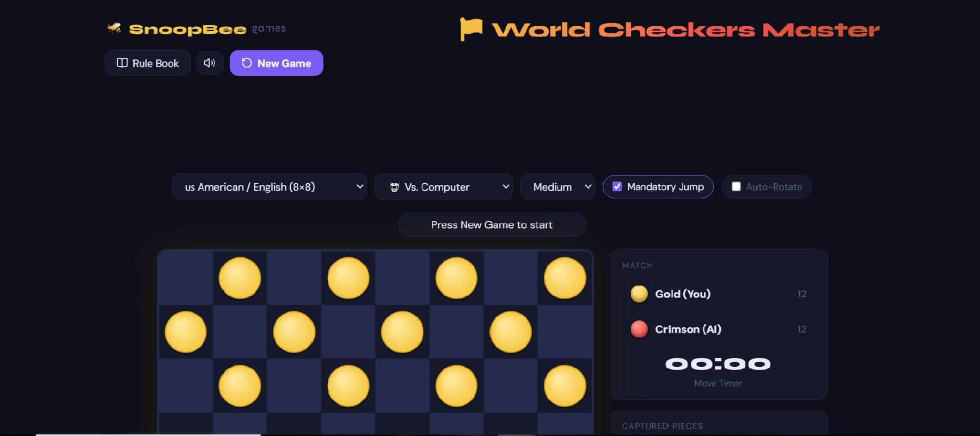Click the 'Press New Game to start' status
The image size is (980, 436).
492,225
